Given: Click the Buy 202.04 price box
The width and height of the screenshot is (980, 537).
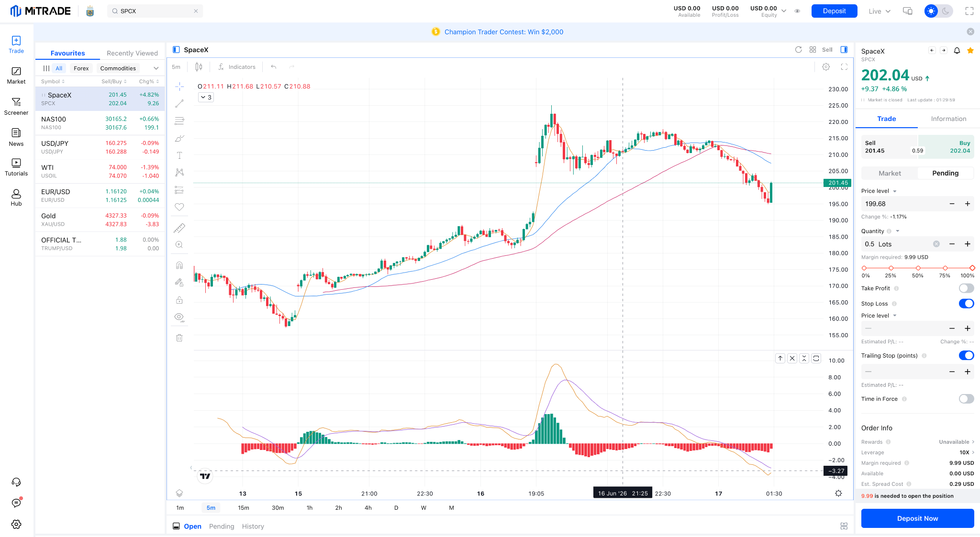Looking at the screenshot, I should click(946, 147).
